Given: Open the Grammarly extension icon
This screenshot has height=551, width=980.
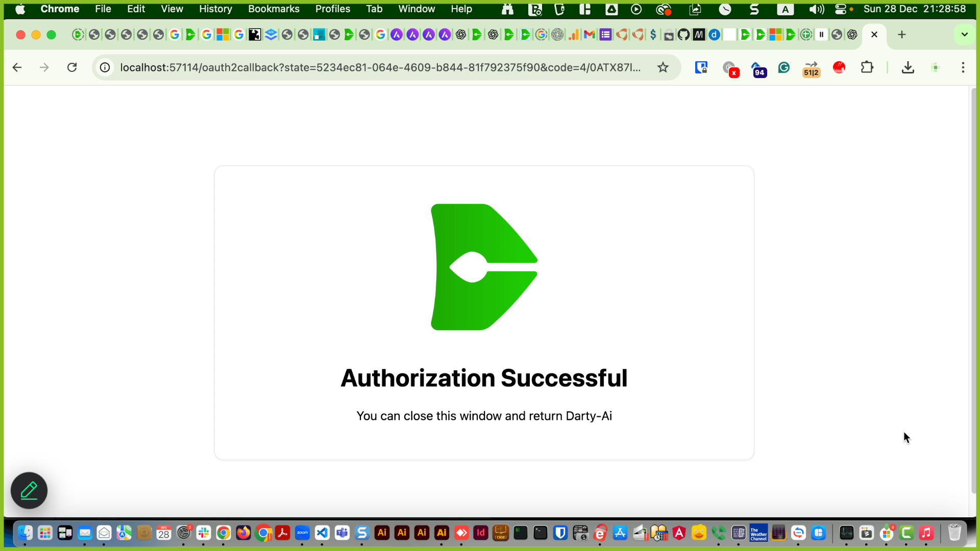Looking at the screenshot, I should point(784,68).
